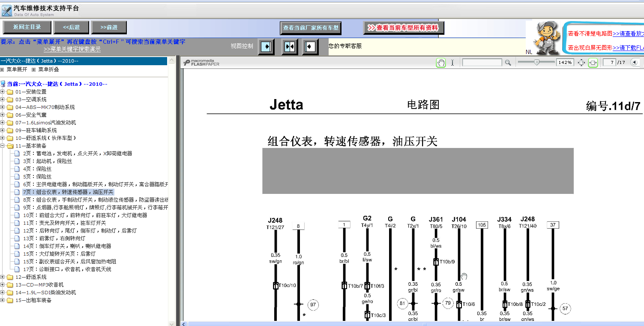Click the macromedia FlashPaper logo
644x326 pixels.
tap(201, 63)
